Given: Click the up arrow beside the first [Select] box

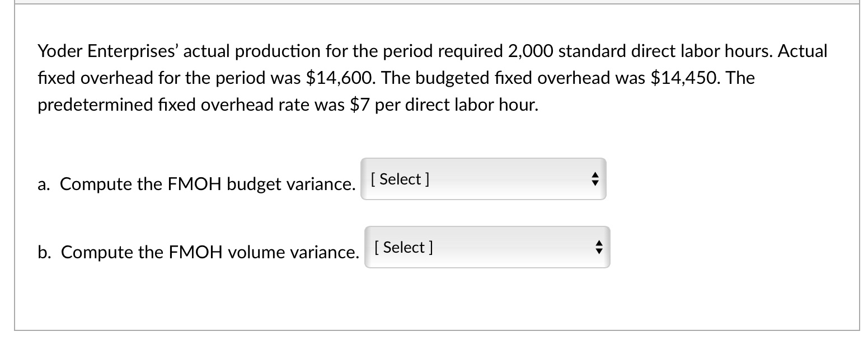Looking at the screenshot, I should [595, 175].
